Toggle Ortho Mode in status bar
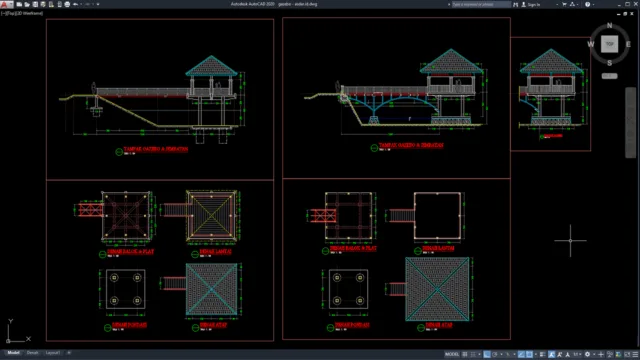Screen dimensions: 640x360 click(x=487, y=355)
